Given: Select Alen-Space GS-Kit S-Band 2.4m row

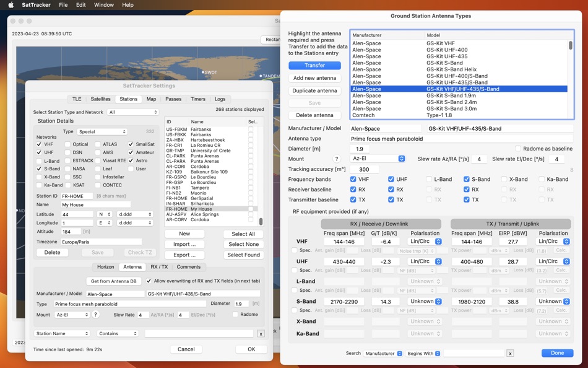Looking at the screenshot, I should (x=459, y=102).
